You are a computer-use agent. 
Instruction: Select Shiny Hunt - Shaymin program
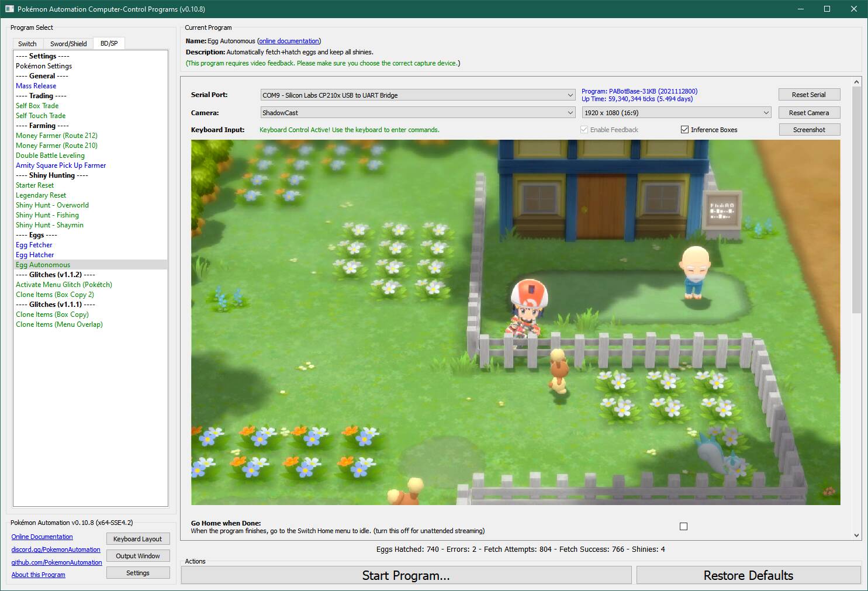50,225
